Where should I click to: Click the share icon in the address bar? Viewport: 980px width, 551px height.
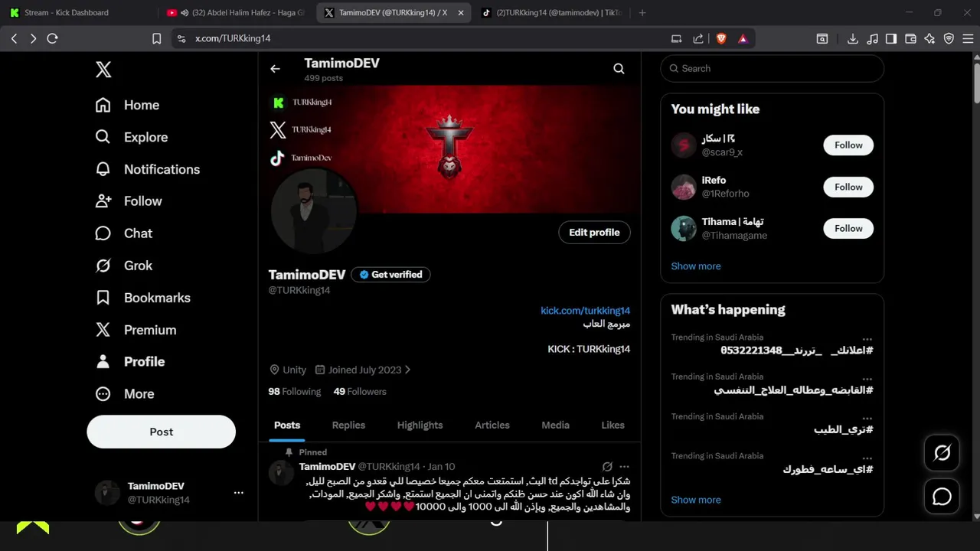click(x=697, y=38)
